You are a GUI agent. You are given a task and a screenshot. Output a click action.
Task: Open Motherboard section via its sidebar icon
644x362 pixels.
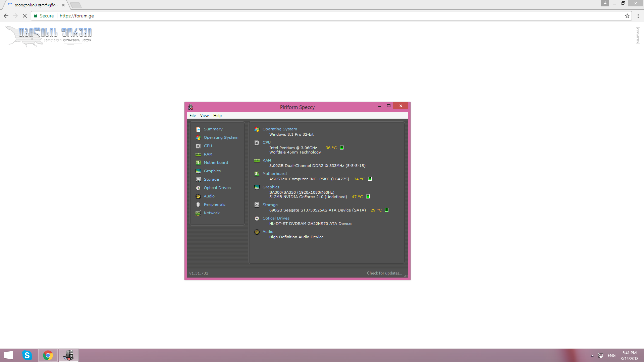(198, 163)
